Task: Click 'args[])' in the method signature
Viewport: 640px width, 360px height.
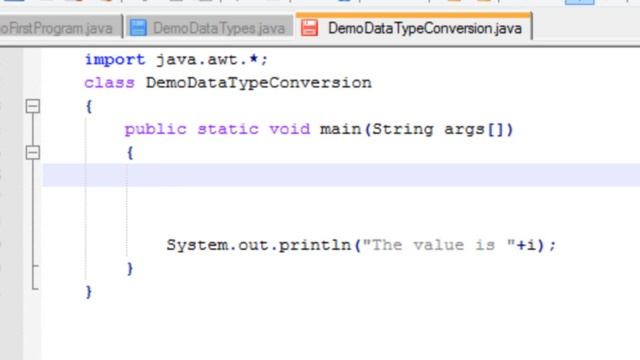Action: coord(479,130)
